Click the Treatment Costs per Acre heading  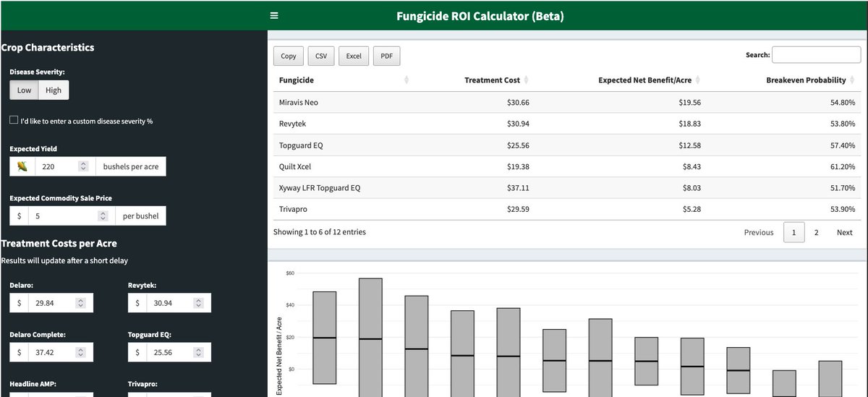59,244
